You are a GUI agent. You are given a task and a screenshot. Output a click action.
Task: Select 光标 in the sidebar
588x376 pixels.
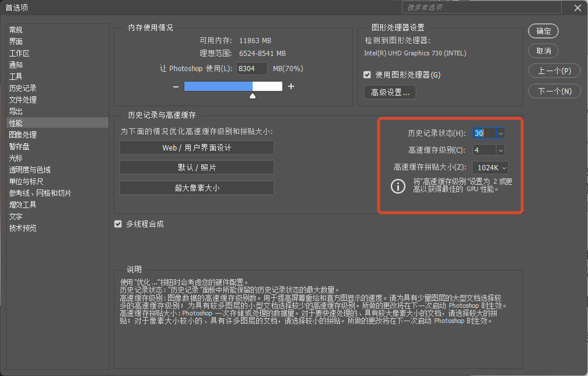57,158
